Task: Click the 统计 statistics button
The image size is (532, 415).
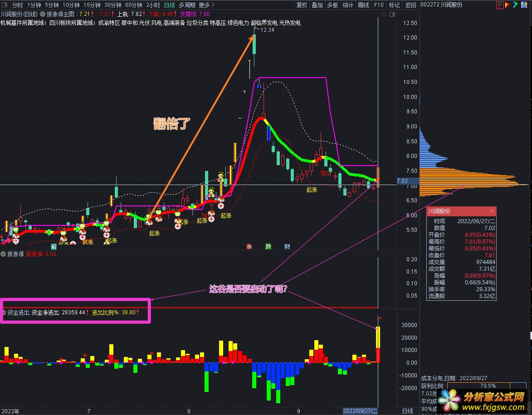Action: click(348, 5)
